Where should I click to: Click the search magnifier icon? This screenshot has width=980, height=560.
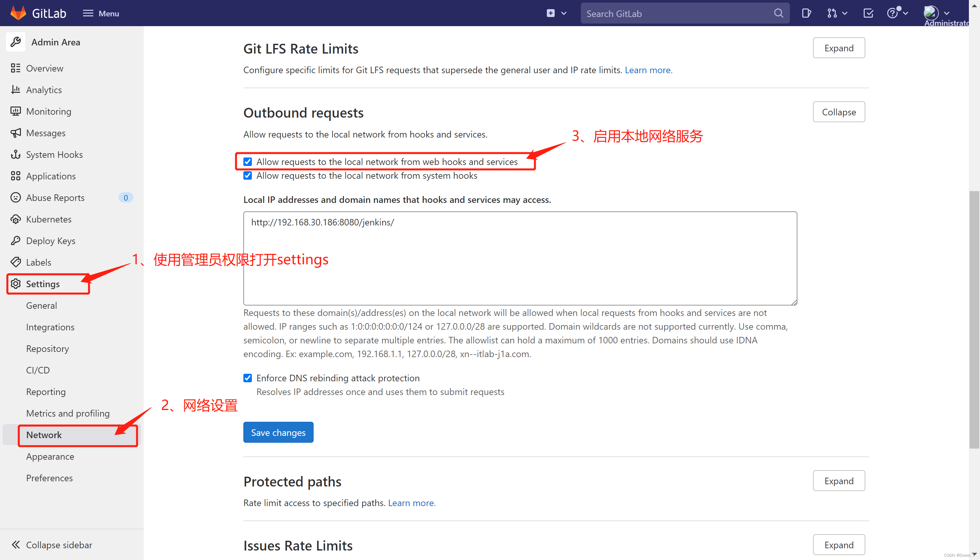coord(778,13)
